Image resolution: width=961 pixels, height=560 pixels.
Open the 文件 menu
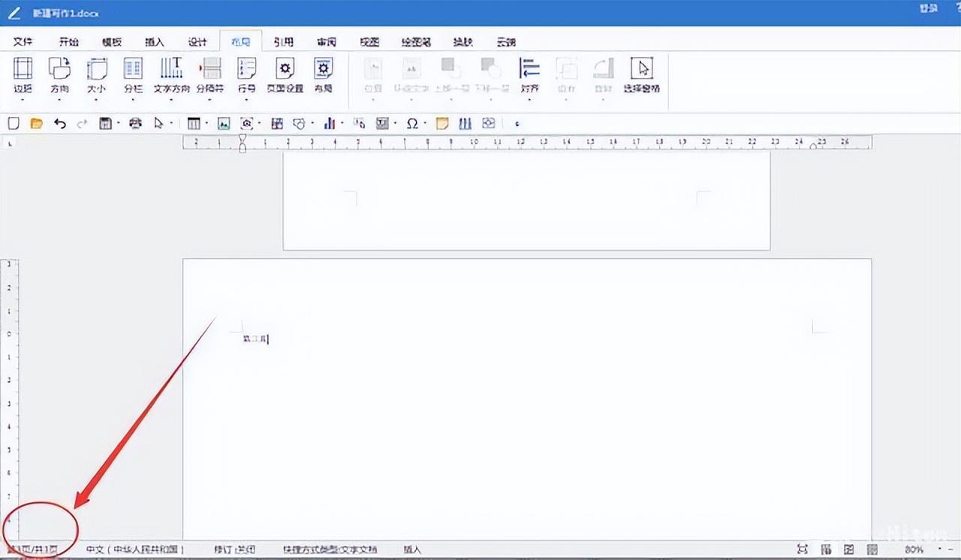point(23,42)
